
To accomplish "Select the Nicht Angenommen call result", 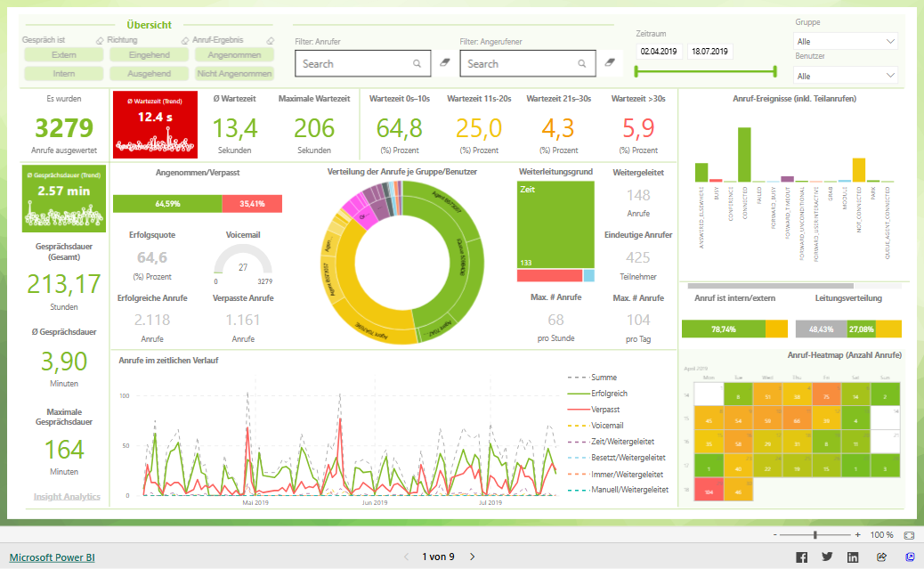I will 234,74.
